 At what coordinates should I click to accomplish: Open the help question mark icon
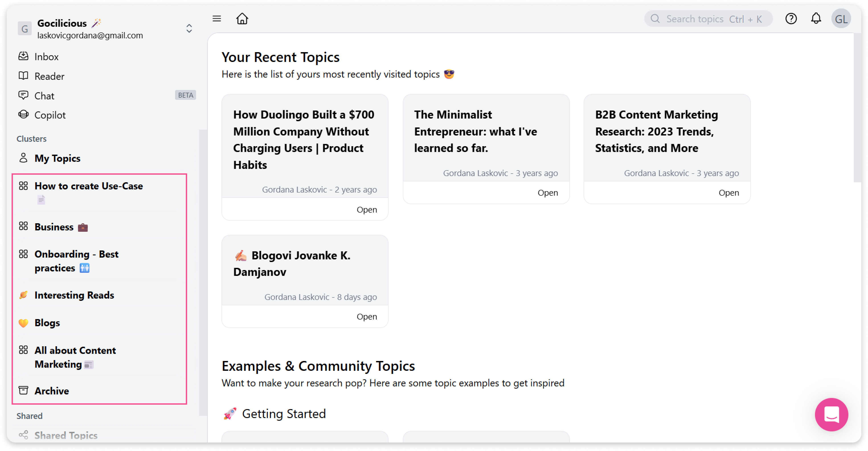click(x=790, y=19)
